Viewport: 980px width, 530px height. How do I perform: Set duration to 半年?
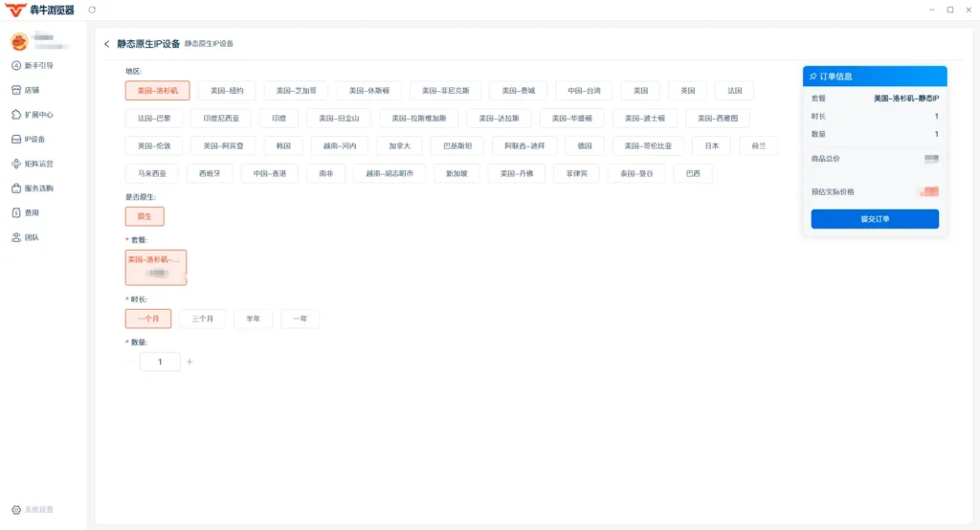tap(253, 319)
